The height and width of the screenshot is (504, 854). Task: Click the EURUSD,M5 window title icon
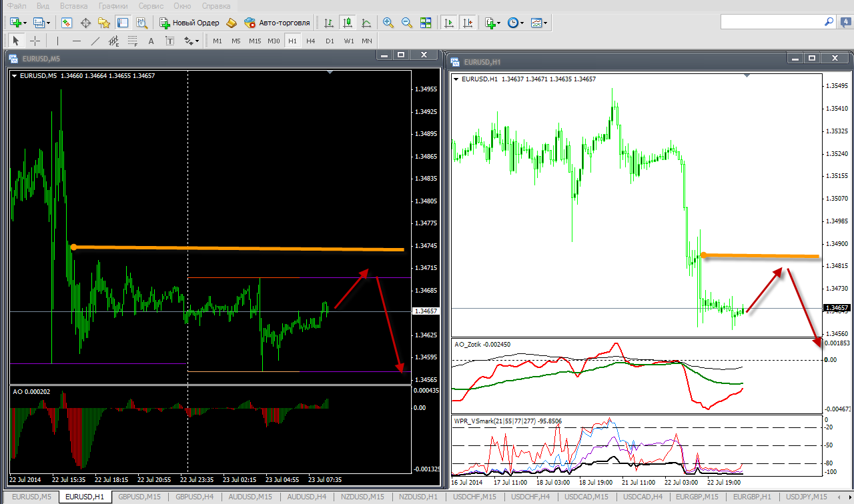click(x=13, y=59)
